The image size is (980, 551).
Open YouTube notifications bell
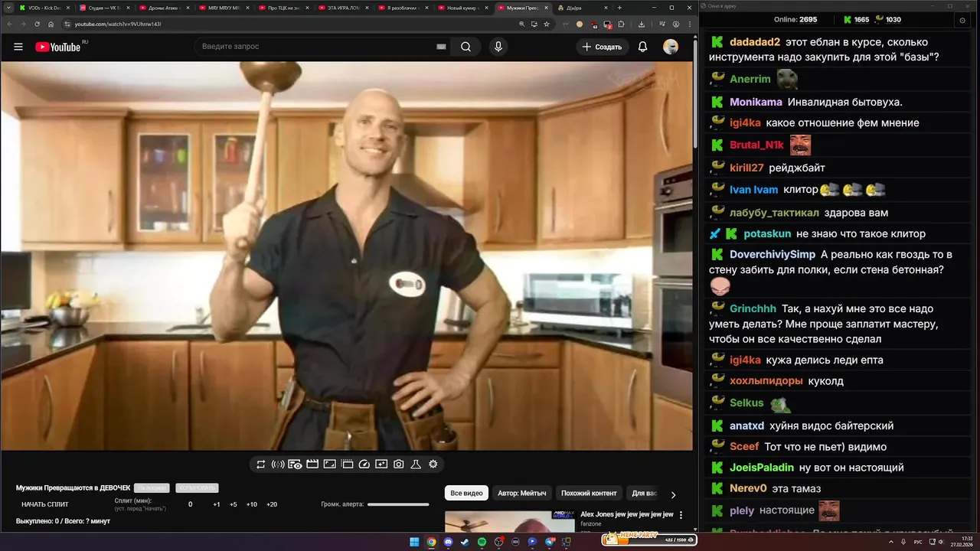pyautogui.click(x=643, y=47)
